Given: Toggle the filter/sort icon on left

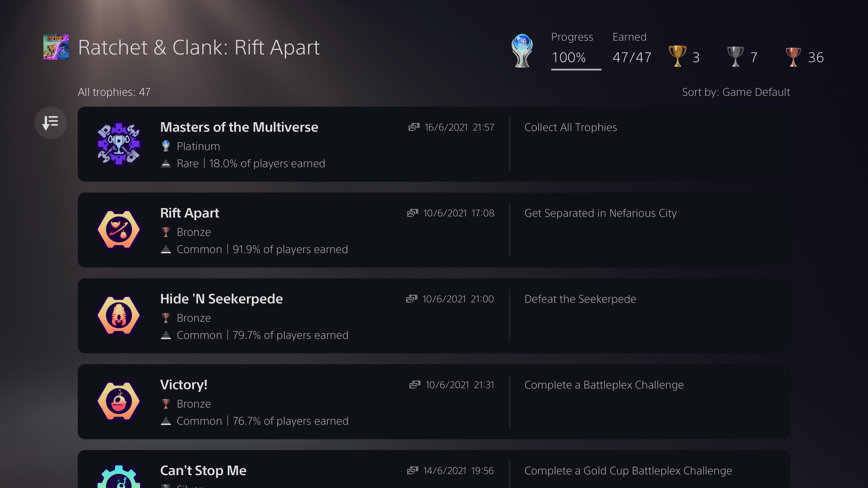Looking at the screenshot, I should pyautogui.click(x=51, y=123).
